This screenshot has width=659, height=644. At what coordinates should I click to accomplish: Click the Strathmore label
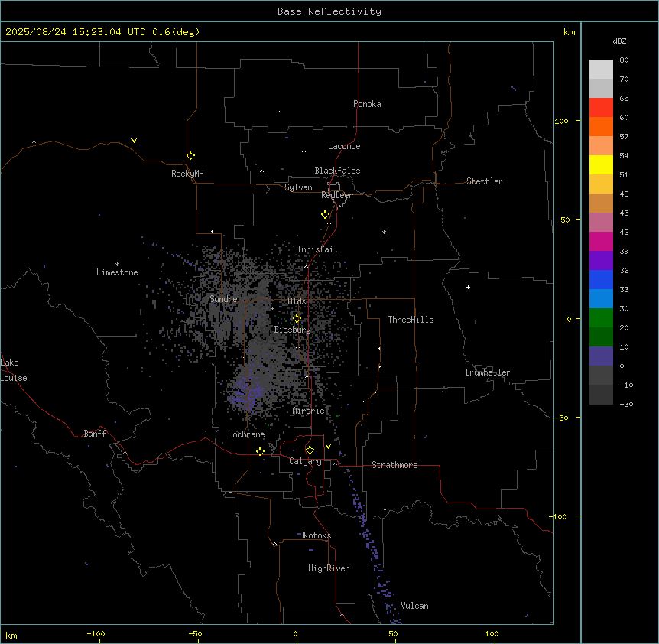pos(394,465)
